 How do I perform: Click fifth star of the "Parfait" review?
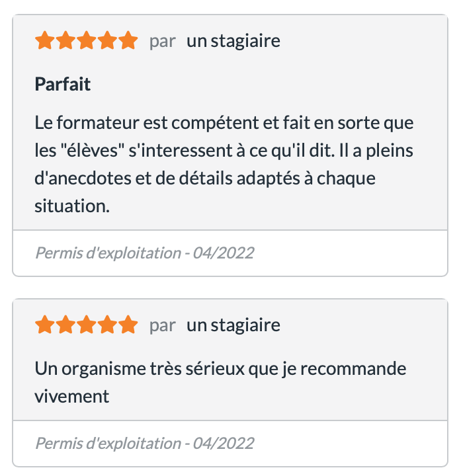tap(128, 41)
